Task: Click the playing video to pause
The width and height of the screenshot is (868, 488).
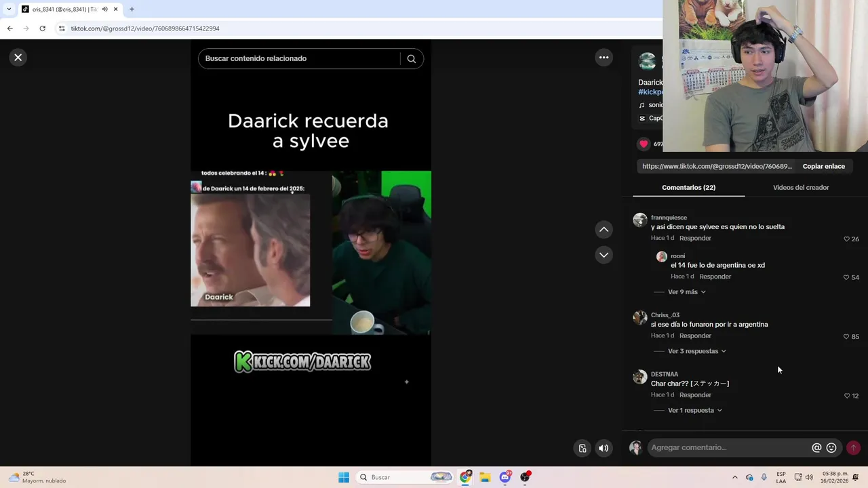Action: [311, 253]
